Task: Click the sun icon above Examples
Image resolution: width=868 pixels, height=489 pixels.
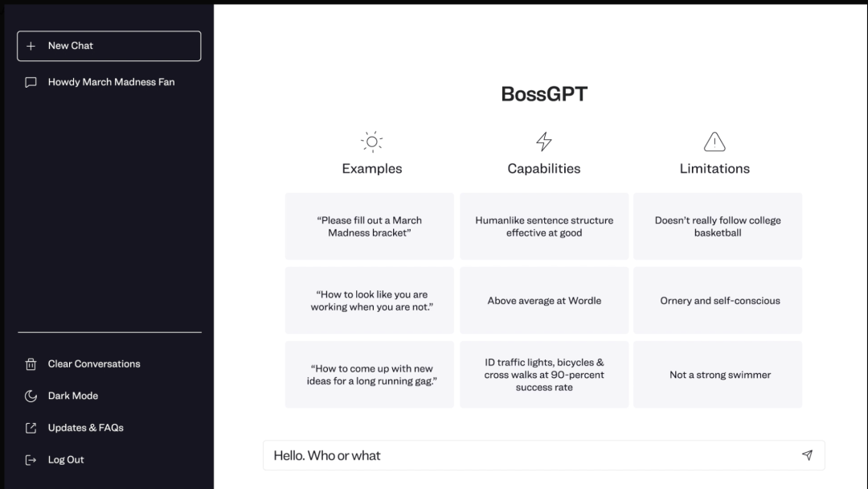Action: click(x=371, y=142)
